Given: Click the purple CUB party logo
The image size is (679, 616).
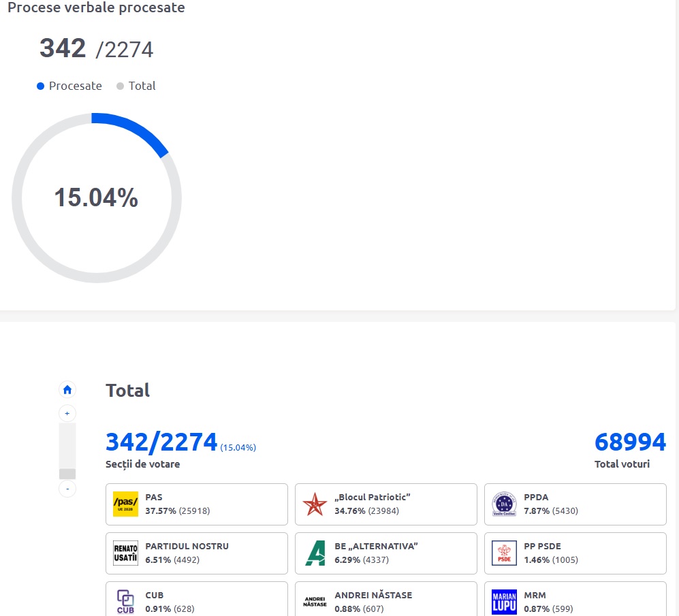Looking at the screenshot, I should coord(125,601).
